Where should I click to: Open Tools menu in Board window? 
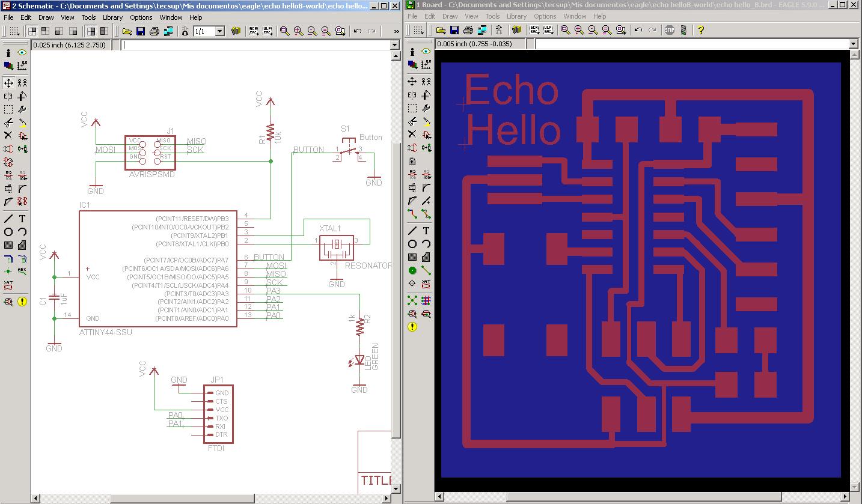(492, 16)
